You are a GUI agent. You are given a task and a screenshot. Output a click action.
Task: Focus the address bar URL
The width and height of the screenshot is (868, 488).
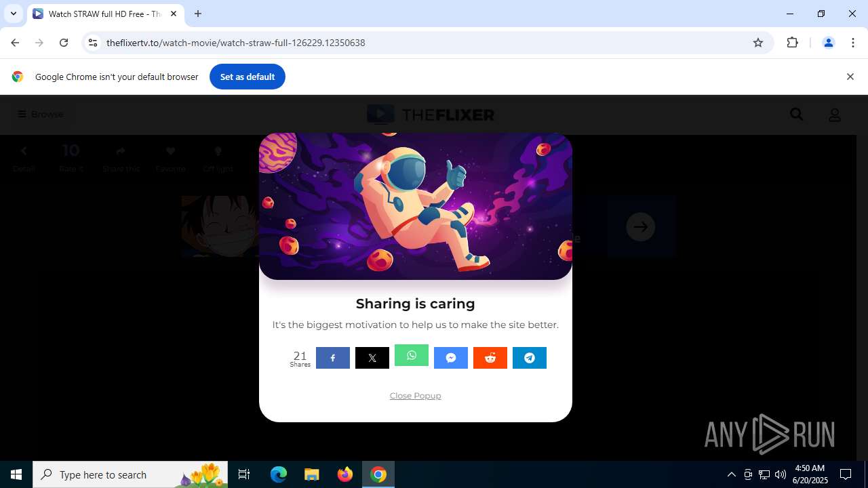point(235,43)
